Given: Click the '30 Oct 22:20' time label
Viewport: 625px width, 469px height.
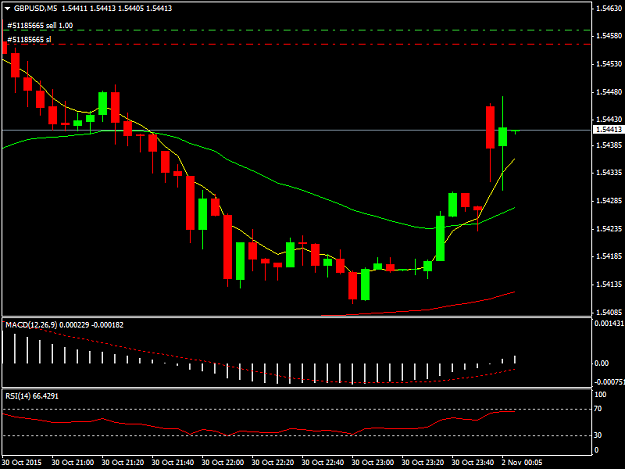Looking at the screenshot, I should click(273, 463).
